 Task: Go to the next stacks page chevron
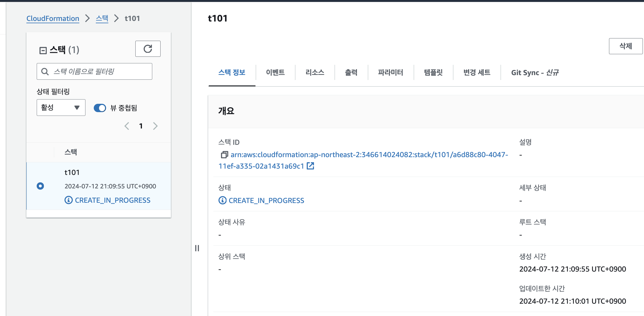[155, 126]
